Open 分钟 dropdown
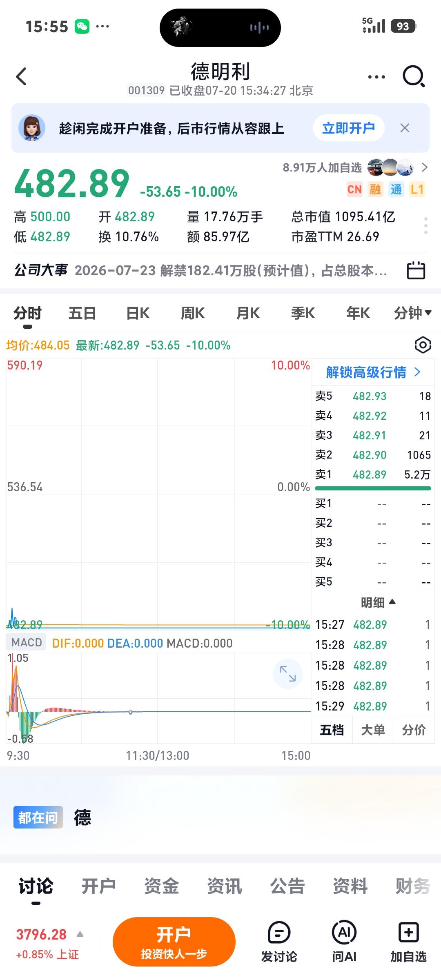Image resolution: width=441 pixels, height=980 pixels. tap(413, 313)
